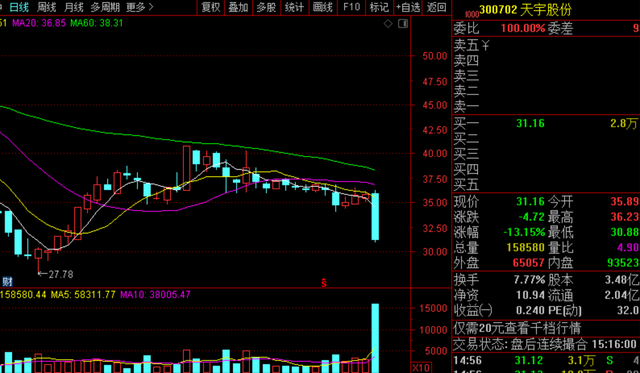Click the 外盘 65057 value
Image resolution: width=640 pixels, height=373 pixels.
(x=529, y=263)
